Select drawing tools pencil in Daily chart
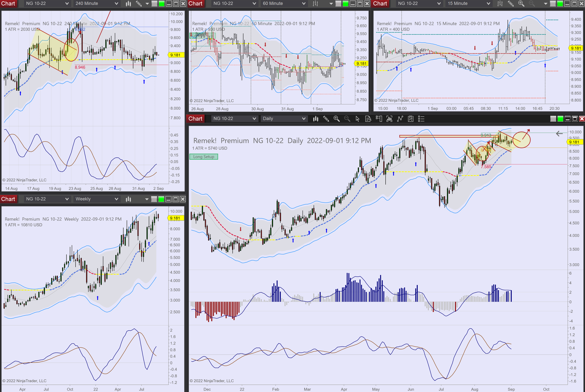This screenshot has width=585, height=392. pos(326,119)
